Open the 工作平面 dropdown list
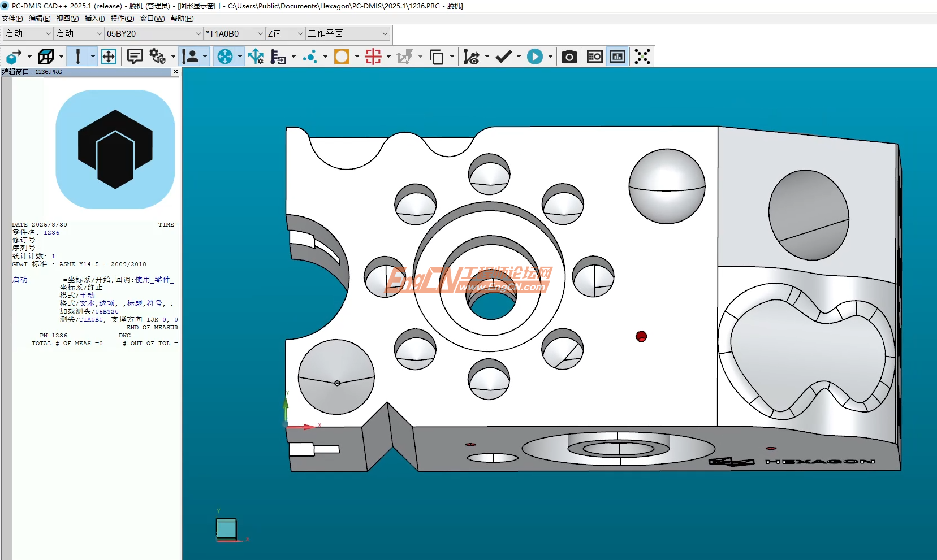The height and width of the screenshot is (560, 937). pos(385,34)
